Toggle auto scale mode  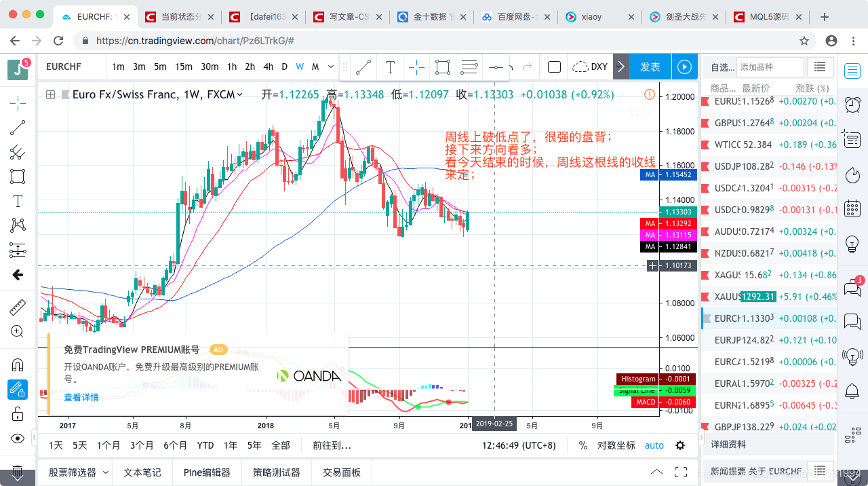tap(654, 445)
